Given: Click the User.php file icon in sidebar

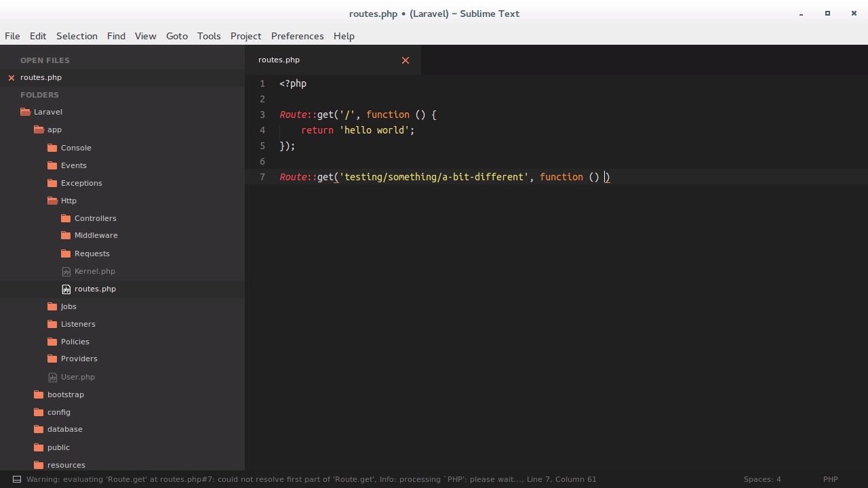Looking at the screenshot, I should tap(52, 377).
